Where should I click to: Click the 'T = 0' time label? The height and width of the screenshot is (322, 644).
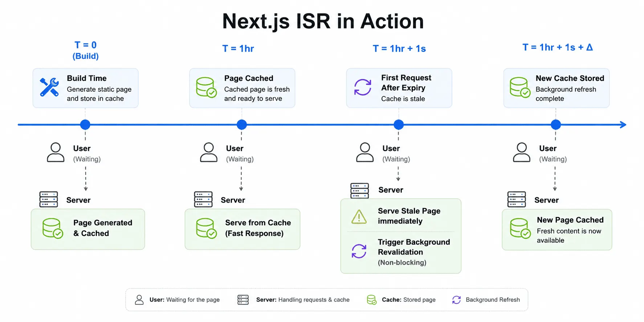point(86,45)
